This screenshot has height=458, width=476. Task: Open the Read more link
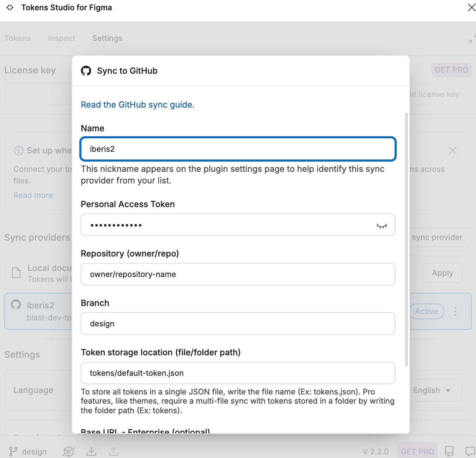pos(33,195)
